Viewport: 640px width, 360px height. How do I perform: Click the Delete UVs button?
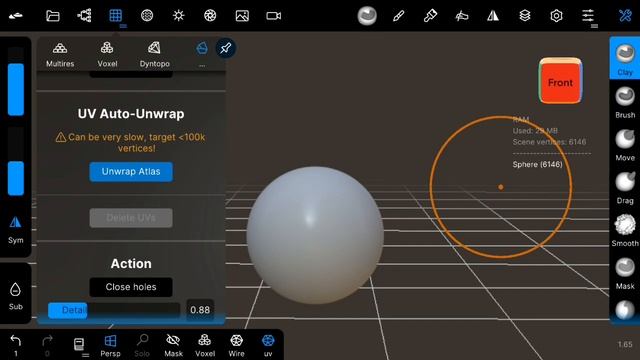(131, 218)
